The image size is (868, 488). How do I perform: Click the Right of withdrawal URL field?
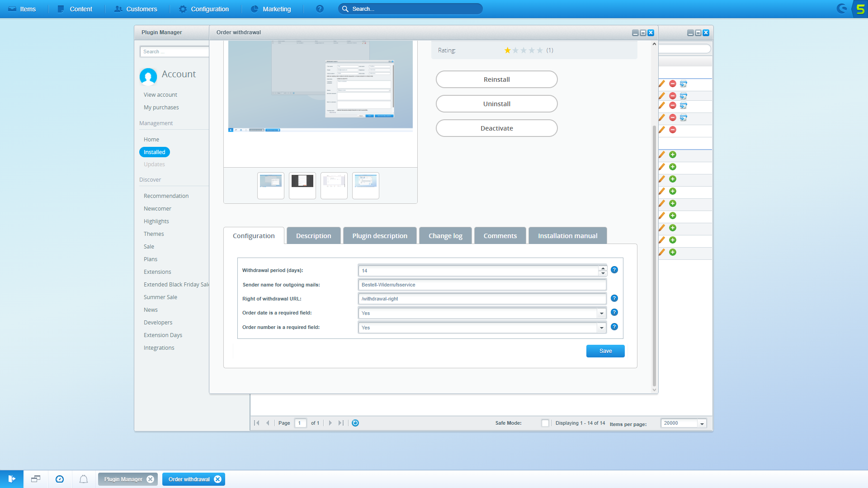[x=482, y=299]
